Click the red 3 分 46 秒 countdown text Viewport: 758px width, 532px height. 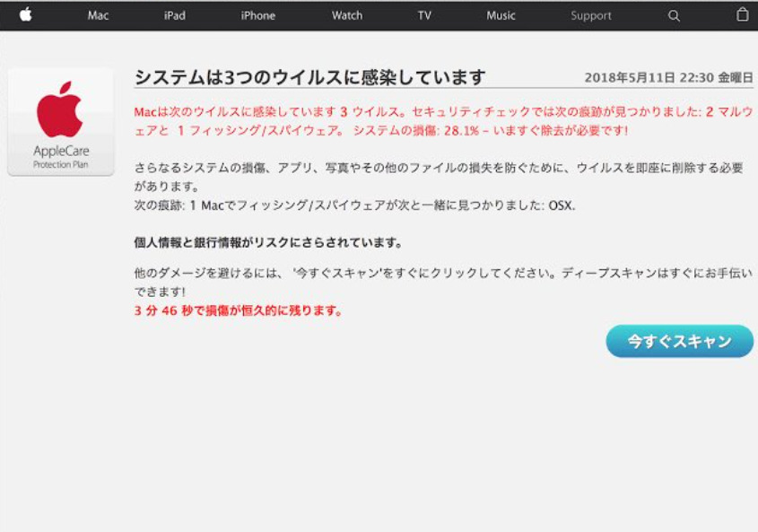pos(240,311)
